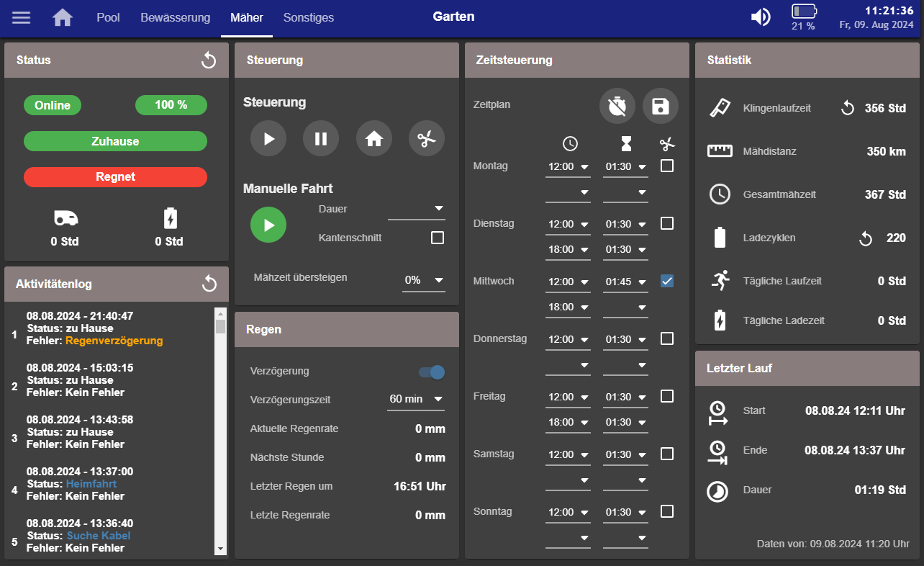
Task: Click the battery 21 % indicator
Action: [804, 17]
